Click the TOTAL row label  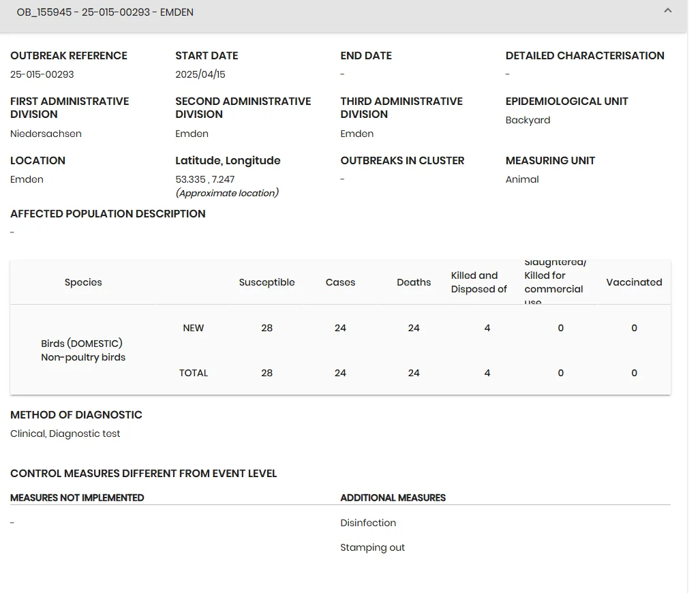click(194, 373)
